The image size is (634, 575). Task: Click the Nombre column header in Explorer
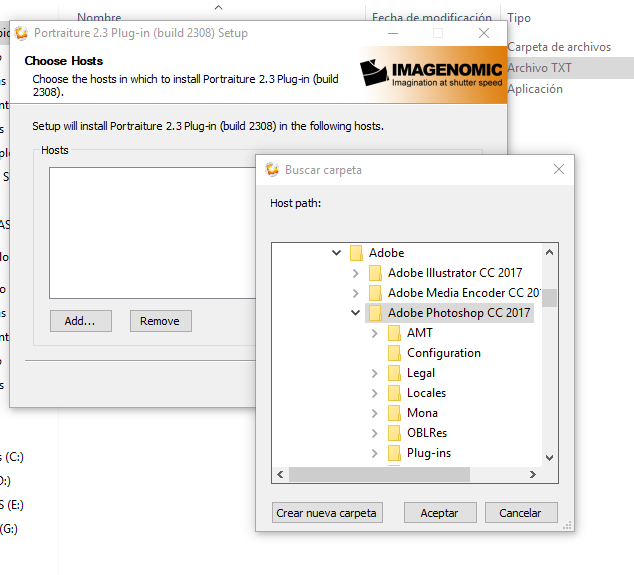click(x=99, y=18)
